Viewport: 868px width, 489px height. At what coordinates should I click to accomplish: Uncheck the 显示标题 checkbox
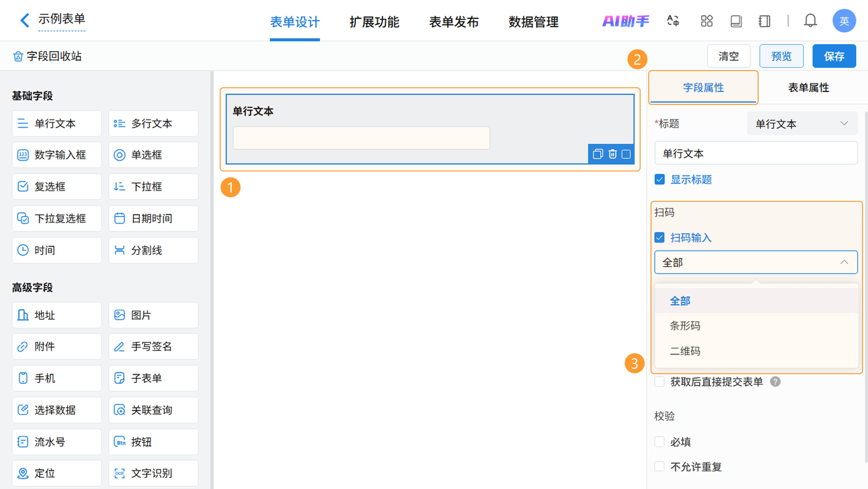click(x=659, y=179)
